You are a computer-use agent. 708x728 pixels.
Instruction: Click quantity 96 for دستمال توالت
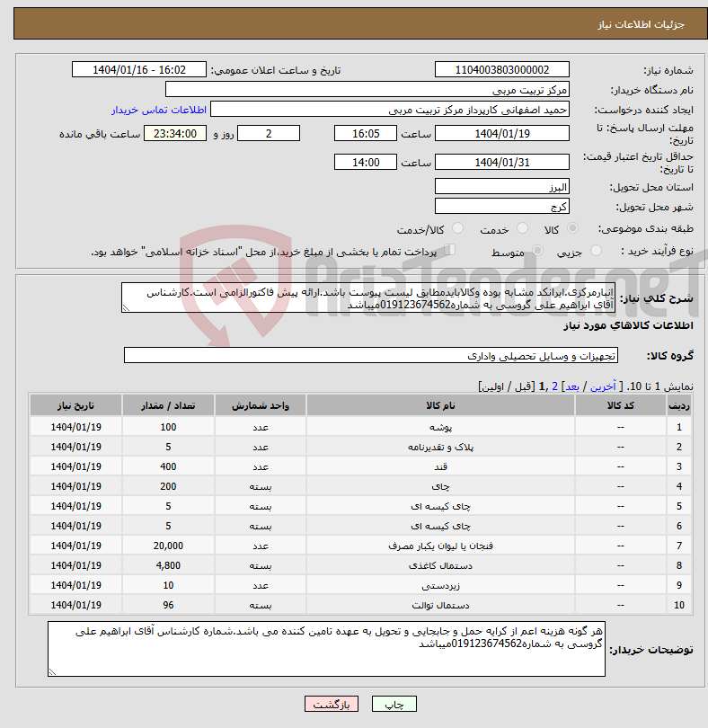tap(168, 605)
